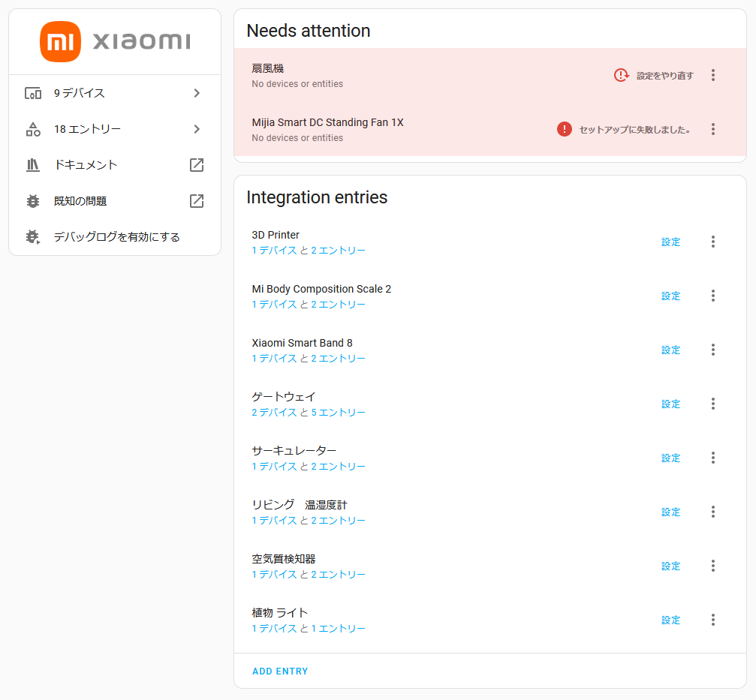Open three-dot menu for リビング 温湿度計
756x700 pixels.
click(x=713, y=512)
